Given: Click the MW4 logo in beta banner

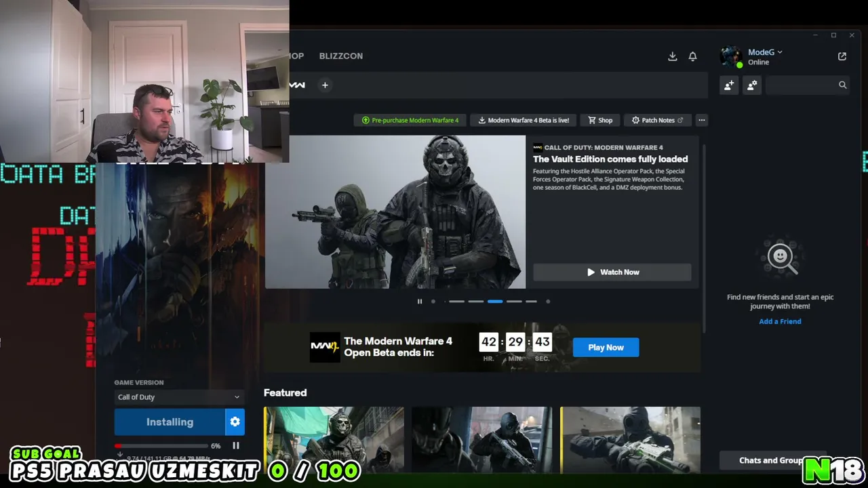Looking at the screenshot, I should 325,347.
